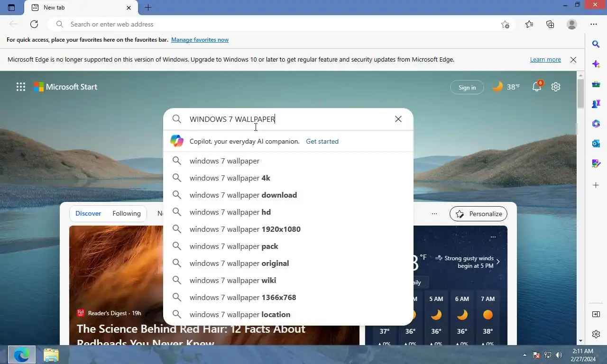
Task: Show hidden tray icons arrow
Action: point(524,355)
